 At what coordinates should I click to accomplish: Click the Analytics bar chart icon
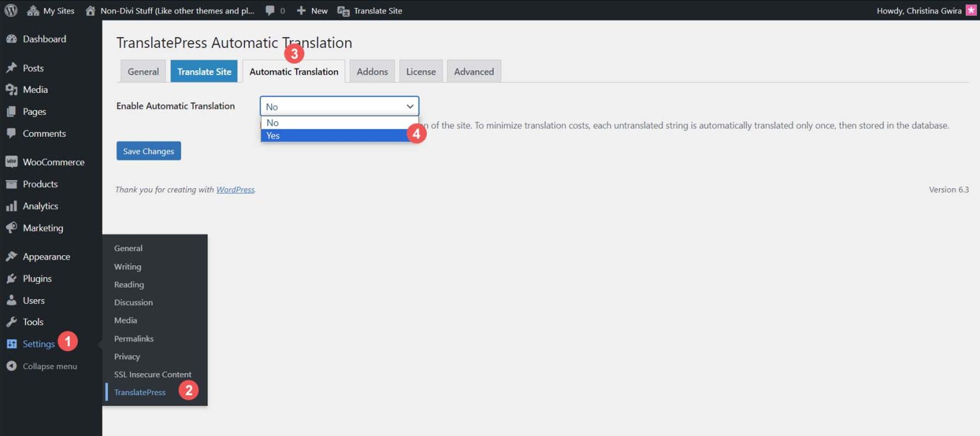pyautogui.click(x=13, y=205)
